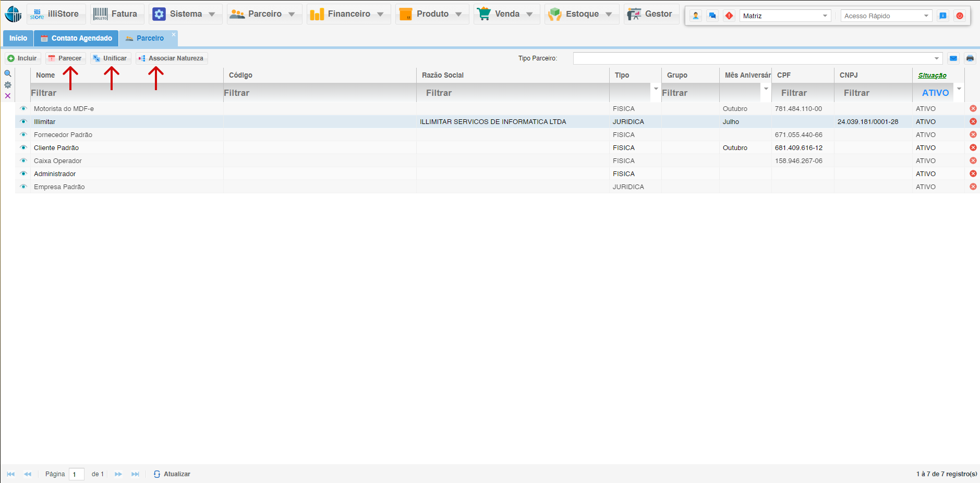Delete the Illimitar row with red X
The height and width of the screenshot is (483, 980).
click(973, 121)
